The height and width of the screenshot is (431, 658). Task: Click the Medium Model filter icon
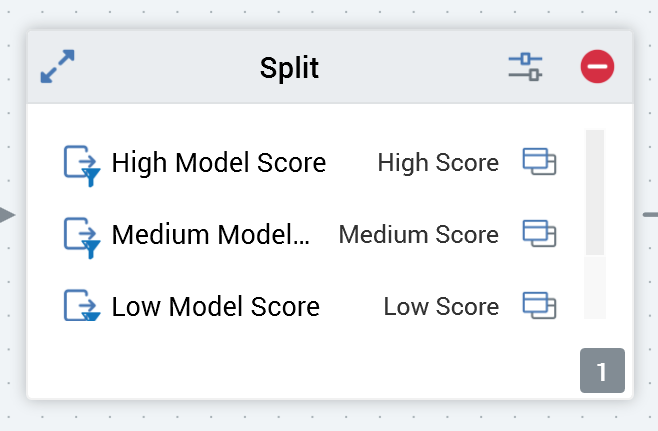click(82, 236)
